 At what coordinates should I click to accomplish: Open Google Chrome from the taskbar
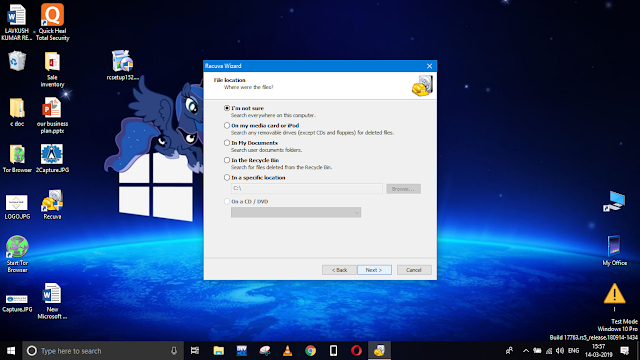click(x=311, y=351)
